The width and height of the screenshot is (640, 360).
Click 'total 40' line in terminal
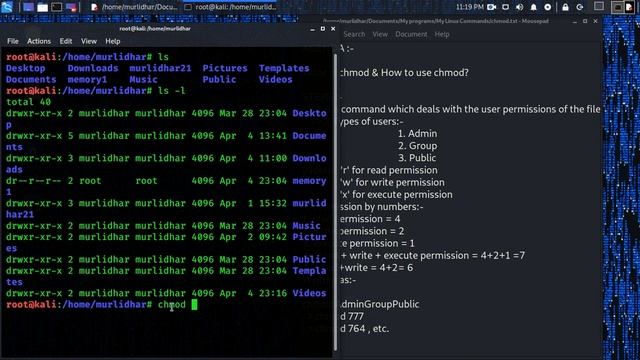pos(29,102)
